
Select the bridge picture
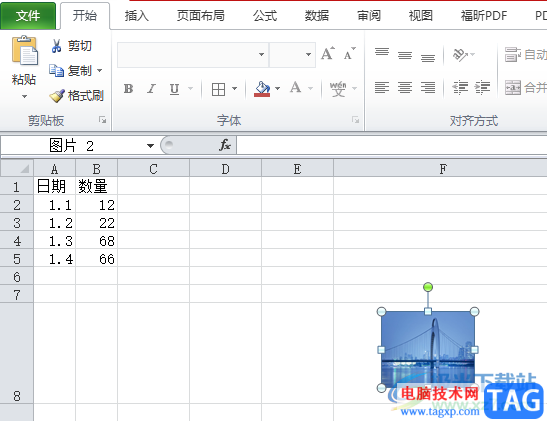428,349
